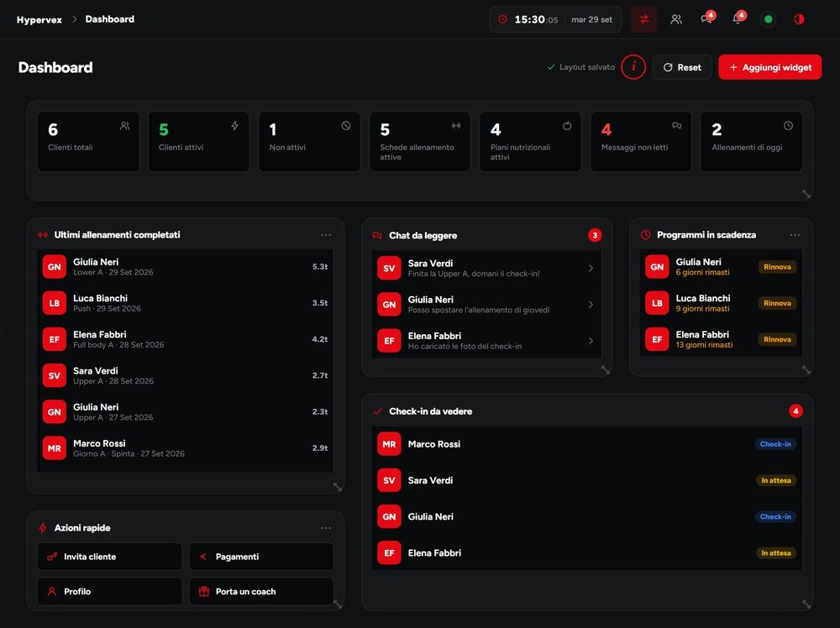
Task: Open Ultimi allenamenti completati options menu
Action: coord(326,235)
